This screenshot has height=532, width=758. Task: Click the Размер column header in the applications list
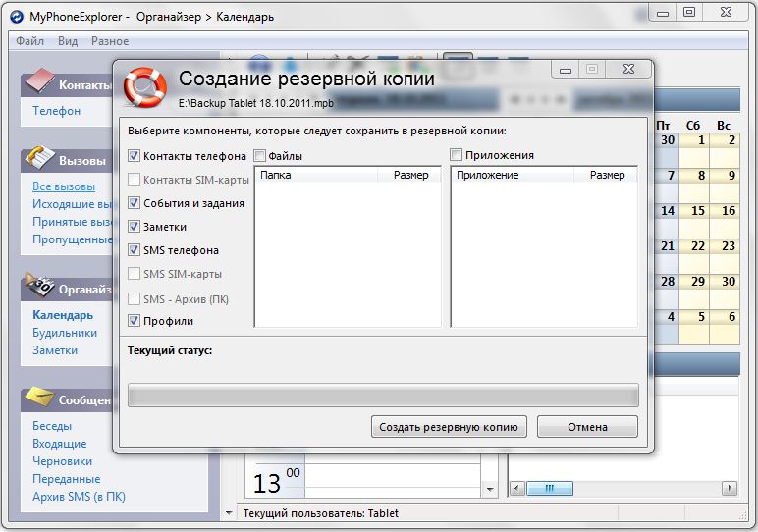[605, 175]
